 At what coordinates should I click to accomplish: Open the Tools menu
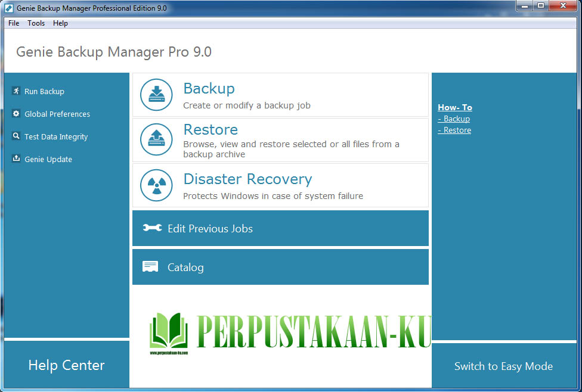[36, 23]
